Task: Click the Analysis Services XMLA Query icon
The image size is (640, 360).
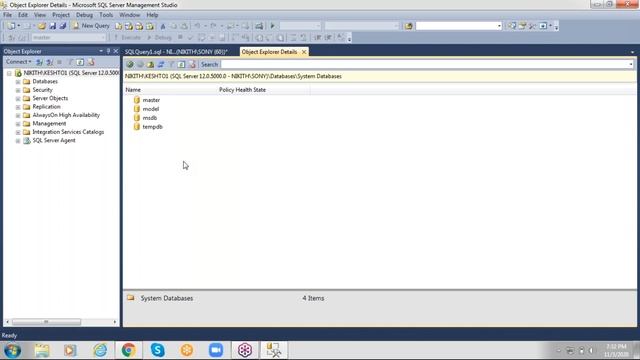Action: coord(150,26)
